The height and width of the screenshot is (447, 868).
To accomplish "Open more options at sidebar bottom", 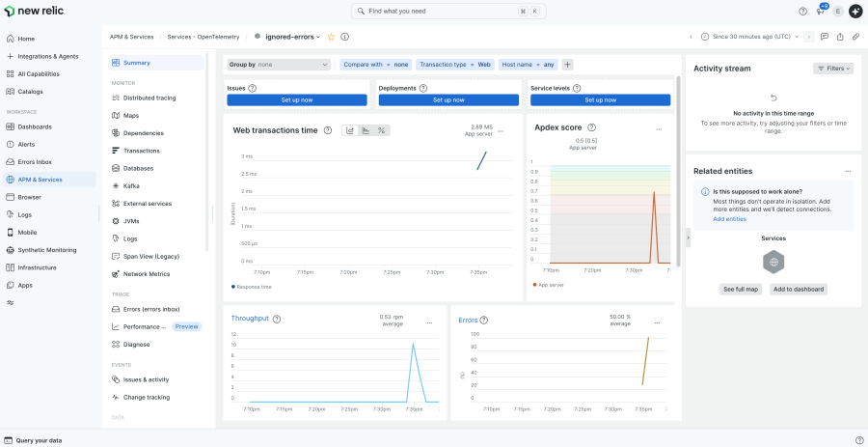I will (10, 303).
